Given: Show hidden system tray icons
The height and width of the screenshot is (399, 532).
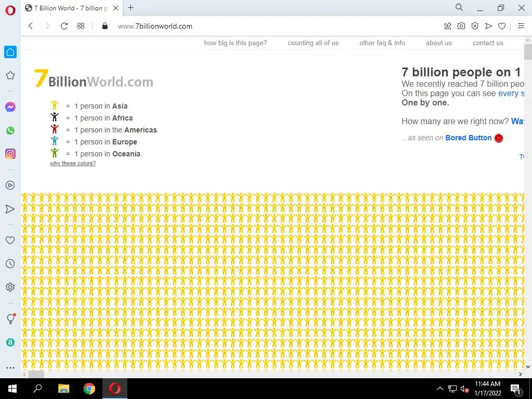Looking at the screenshot, I should 440,389.
